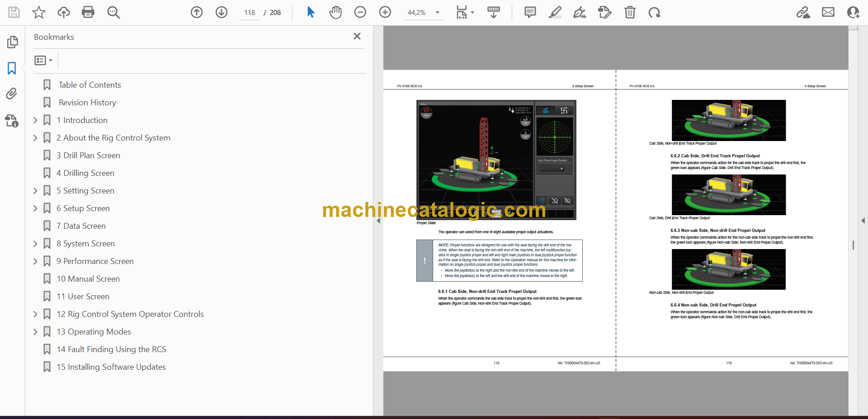The image size is (868, 419).
Task: Expand the 13 Operating Modes bookmark
Action: (35, 332)
